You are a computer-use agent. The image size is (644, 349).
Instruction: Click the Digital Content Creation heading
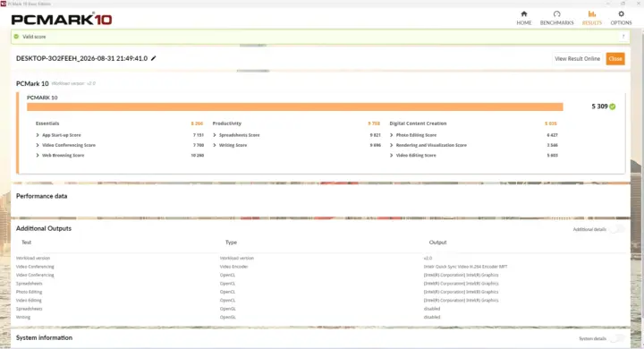418,123
